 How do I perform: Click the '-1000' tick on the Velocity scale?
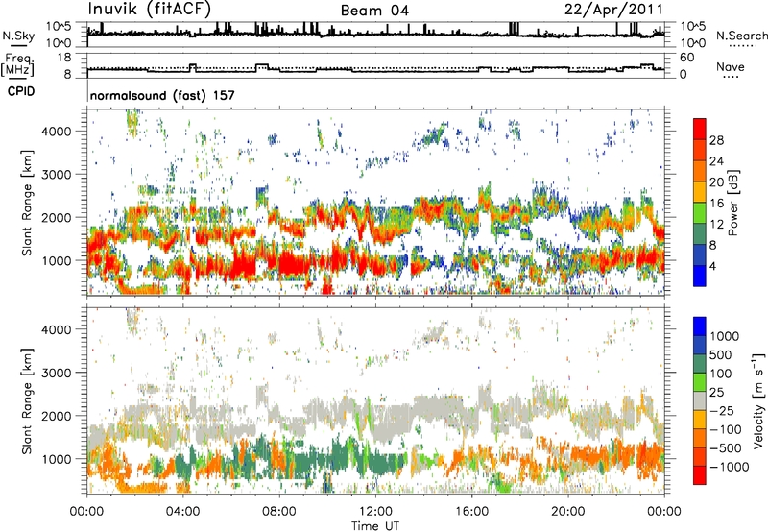pos(729,467)
